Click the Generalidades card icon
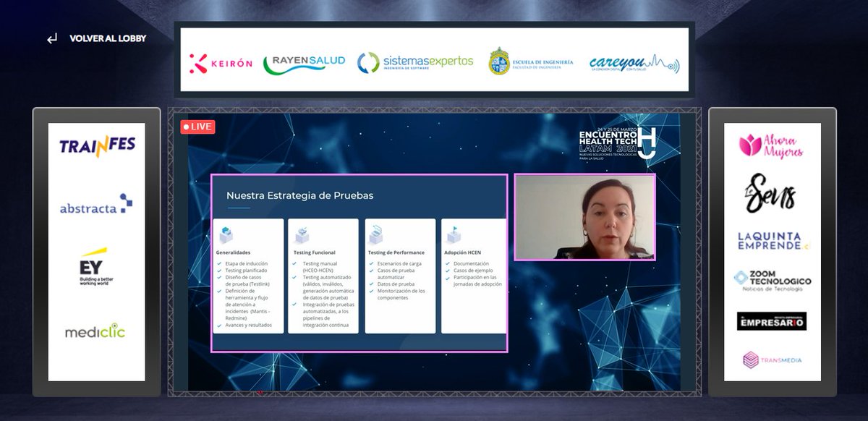The height and width of the screenshot is (421, 868). [226, 234]
